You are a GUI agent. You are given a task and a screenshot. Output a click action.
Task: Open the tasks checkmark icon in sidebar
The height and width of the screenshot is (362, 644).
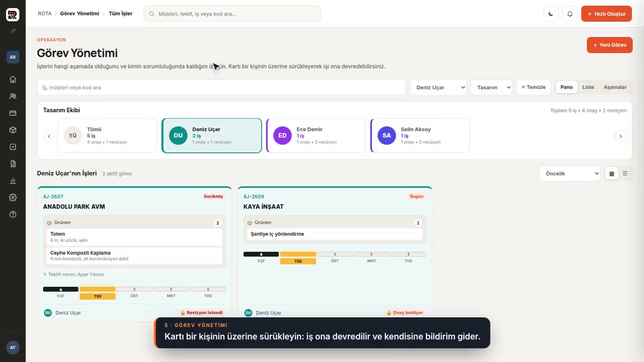coord(13,147)
